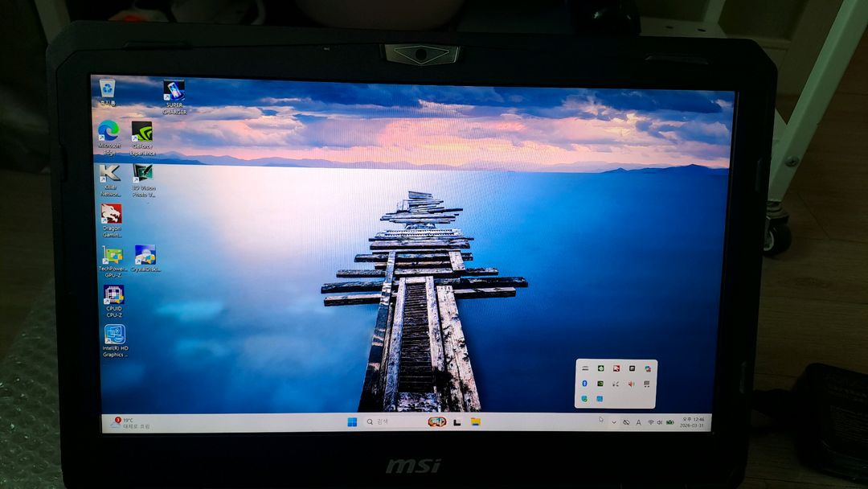
Task: Collapse the hidden icons overflow chevron
Action: point(615,421)
